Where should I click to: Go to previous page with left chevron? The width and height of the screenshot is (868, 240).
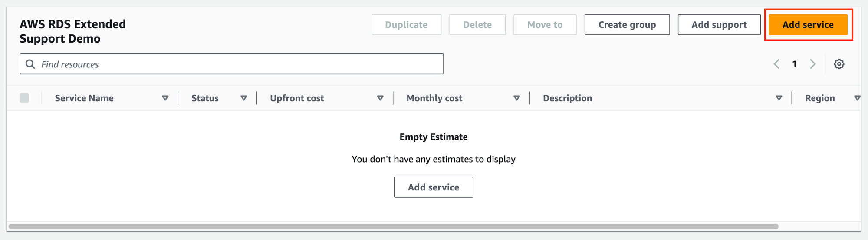click(x=776, y=64)
